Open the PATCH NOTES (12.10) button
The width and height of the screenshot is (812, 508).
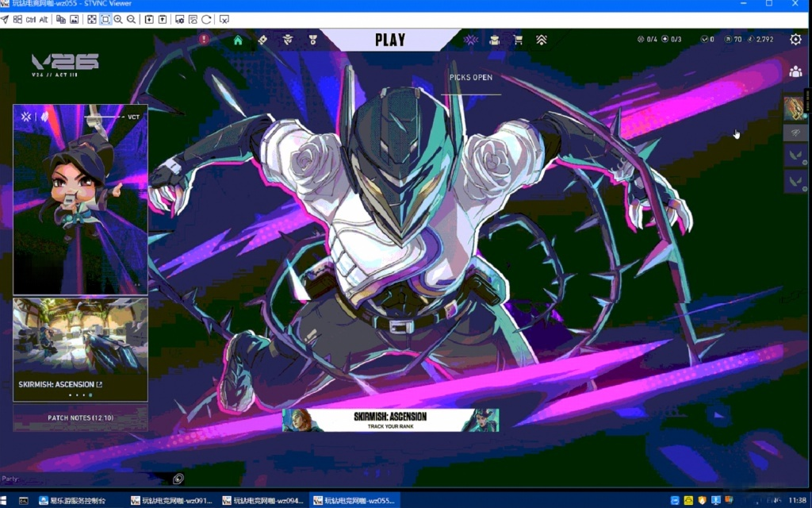(x=80, y=418)
